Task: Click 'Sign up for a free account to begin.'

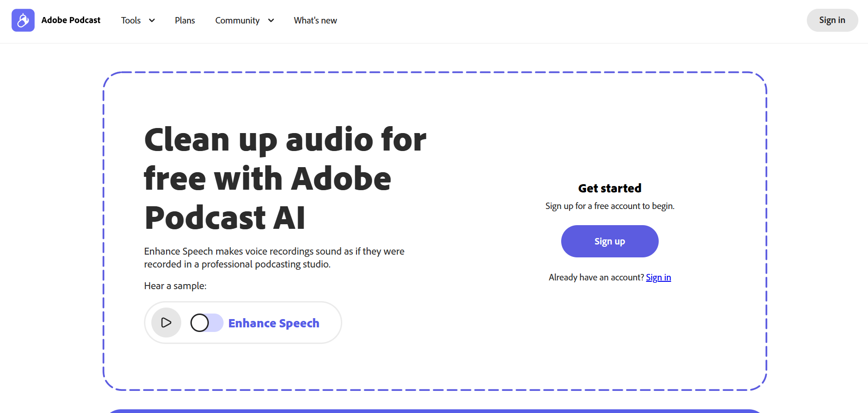Action: point(610,206)
